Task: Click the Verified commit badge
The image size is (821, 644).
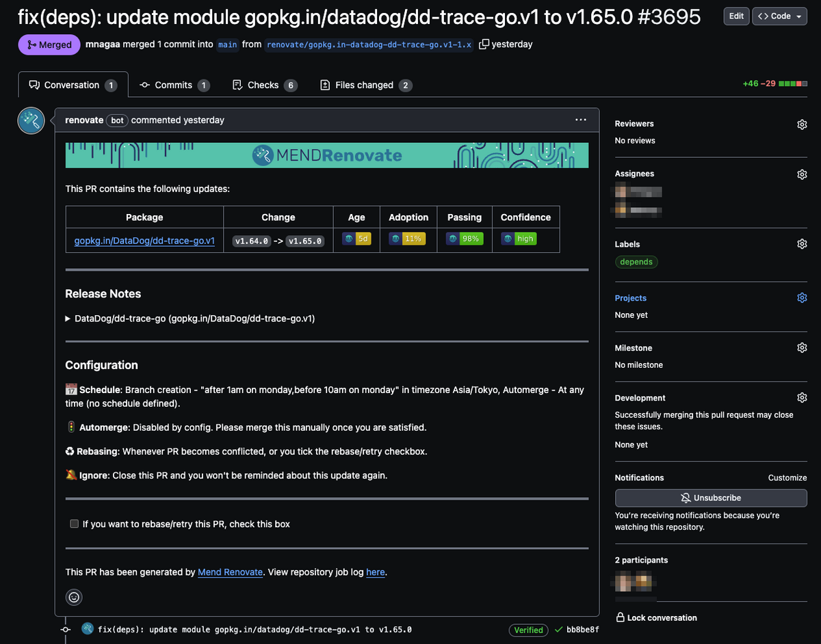Action: (x=529, y=630)
